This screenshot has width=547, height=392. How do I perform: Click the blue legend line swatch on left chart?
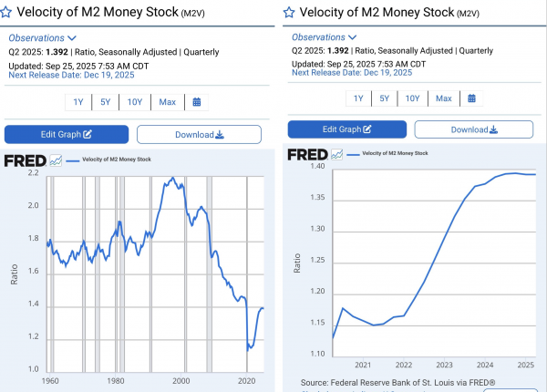pyautogui.click(x=73, y=160)
